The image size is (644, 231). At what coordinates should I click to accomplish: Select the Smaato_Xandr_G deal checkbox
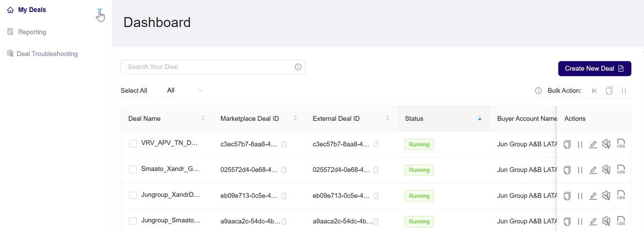(133, 170)
